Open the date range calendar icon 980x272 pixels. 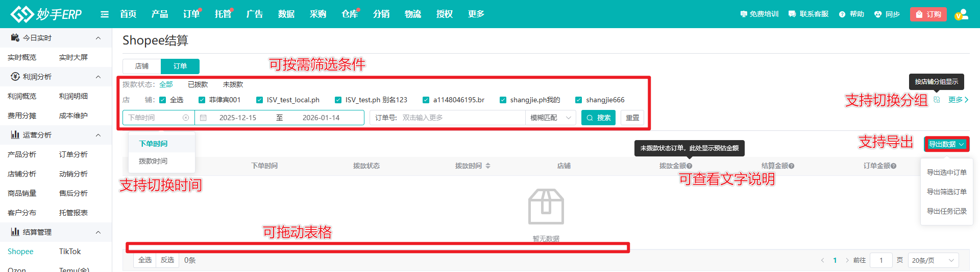tap(203, 118)
